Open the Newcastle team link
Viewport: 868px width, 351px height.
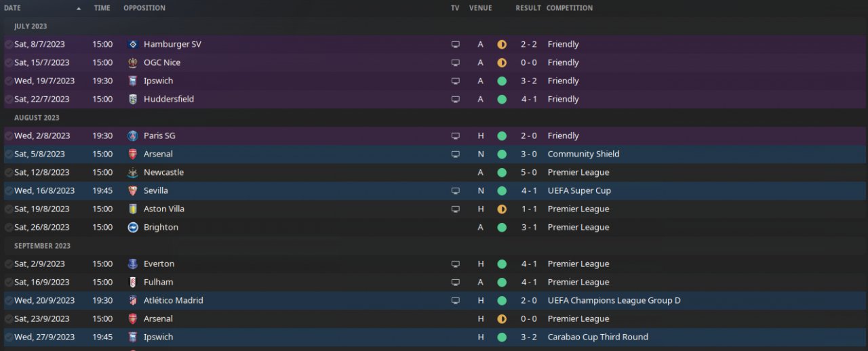[163, 173]
